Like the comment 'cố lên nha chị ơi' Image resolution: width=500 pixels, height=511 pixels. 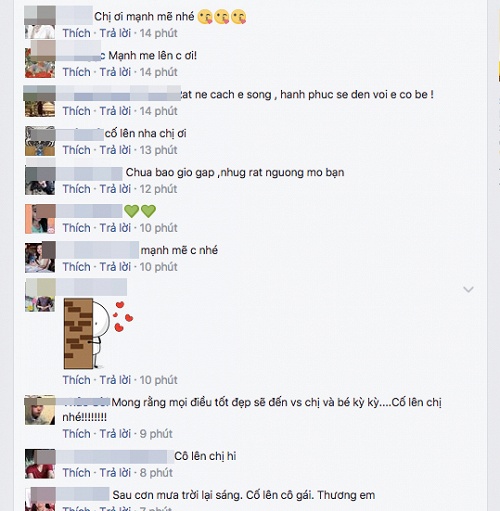pyautogui.click(x=77, y=150)
